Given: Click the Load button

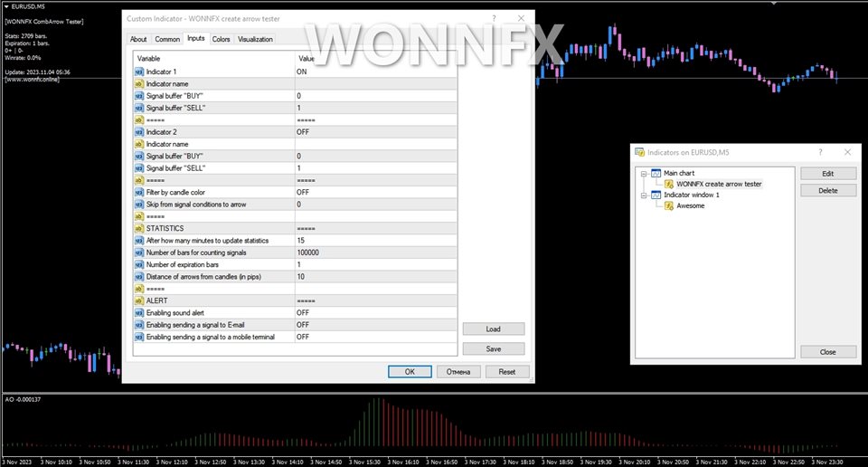Looking at the screenshot, I should [x=494, y=329].
